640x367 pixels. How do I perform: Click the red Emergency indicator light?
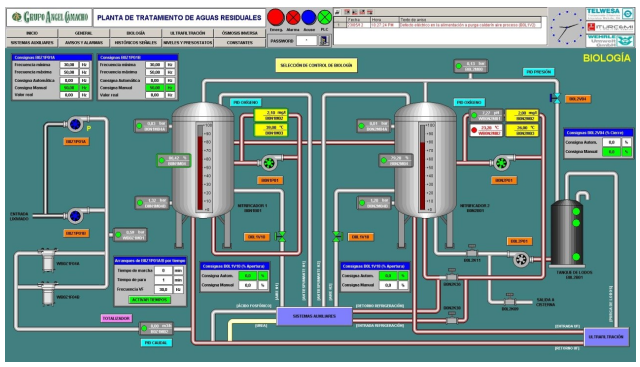(x=276, y=17)
